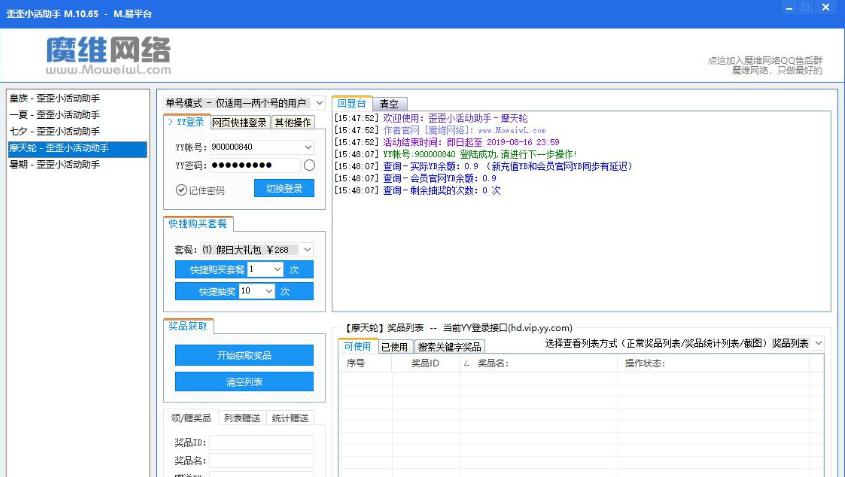Toggle the round show-password button beside YY密码
This screenshot has height=477, width=845.
tap(309, 165)
